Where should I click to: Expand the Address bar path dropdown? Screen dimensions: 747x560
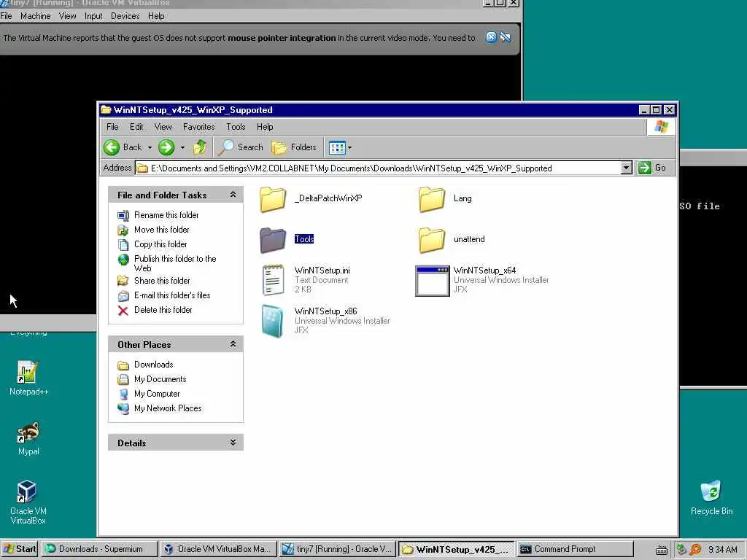pyautogui.click(x=627, y=168)
